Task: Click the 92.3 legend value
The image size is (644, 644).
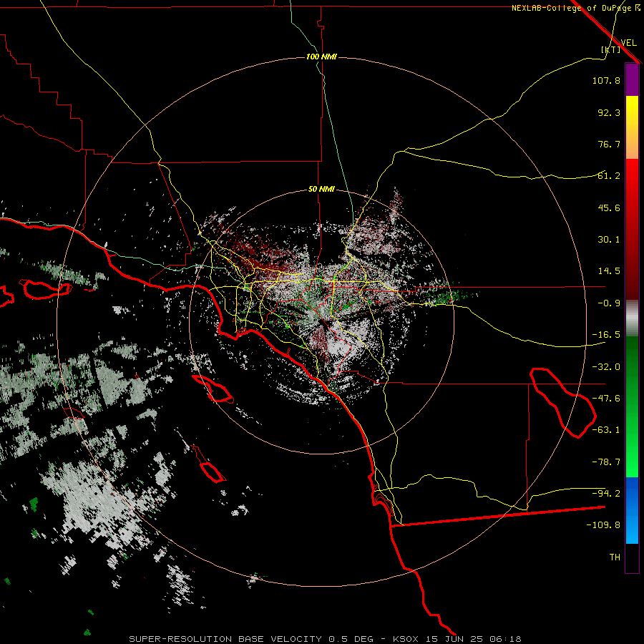Action: (609, 112)
